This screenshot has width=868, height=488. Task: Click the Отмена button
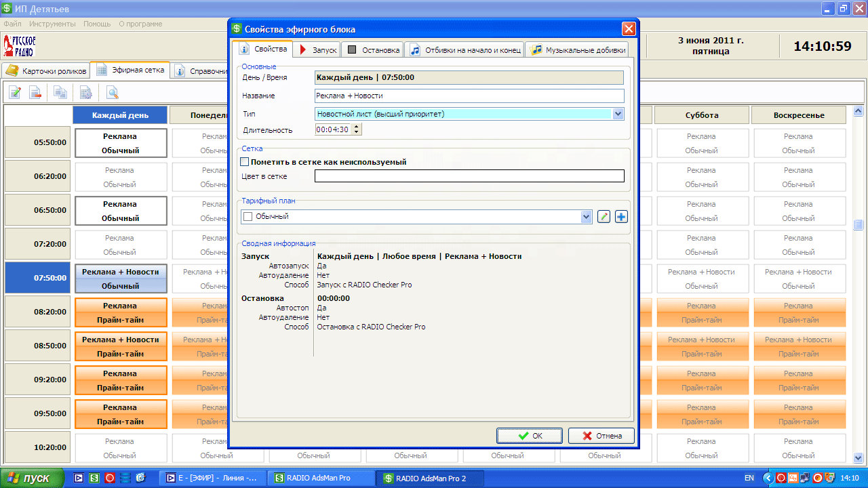pyautogui.click(x=601, y=436)
